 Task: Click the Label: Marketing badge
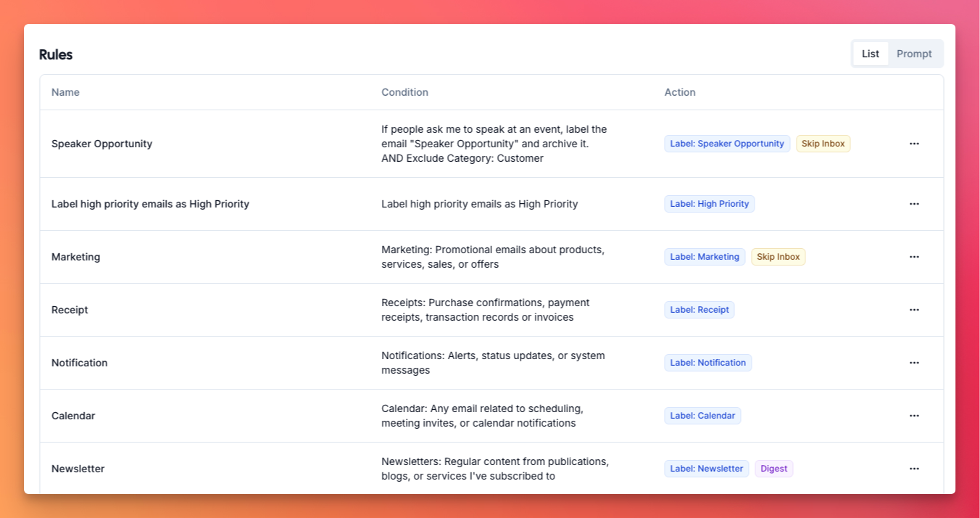705,257
